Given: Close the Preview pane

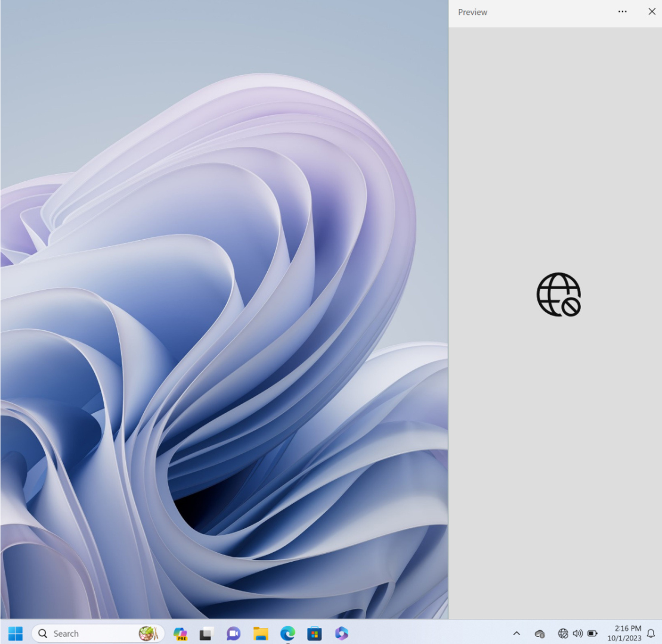Looking at the screenshot, I should tap(652, 12).
